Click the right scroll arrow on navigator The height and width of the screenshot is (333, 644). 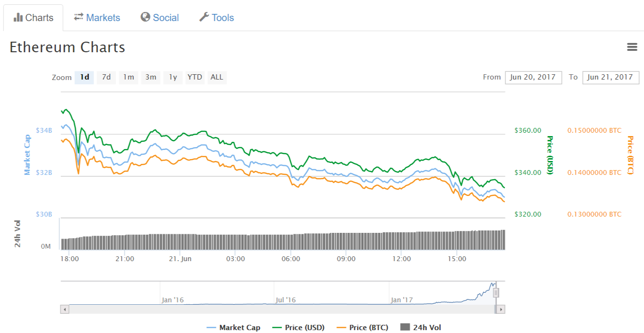coord(501,310)
